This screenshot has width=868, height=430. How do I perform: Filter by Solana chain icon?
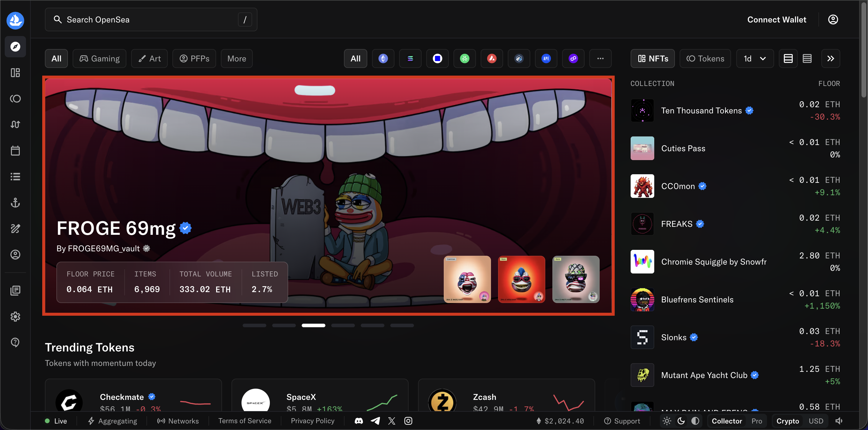point(410,59)
